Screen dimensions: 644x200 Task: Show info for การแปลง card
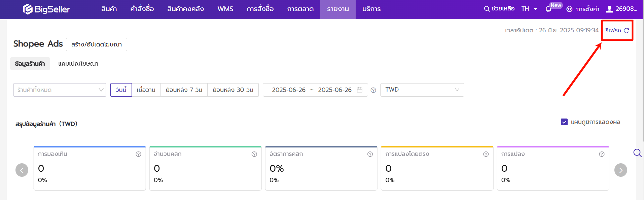pyautogui.click(x=602, y=154)
